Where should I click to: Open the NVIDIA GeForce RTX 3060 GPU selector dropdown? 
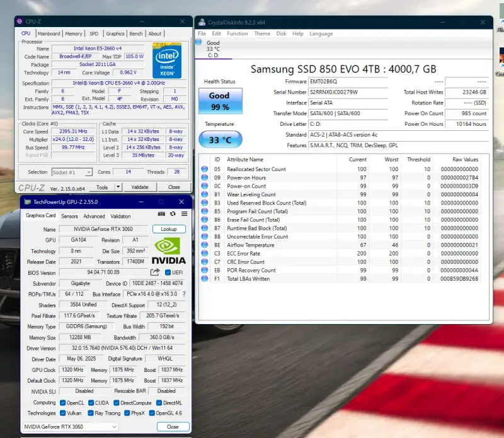tap(70, 427)
